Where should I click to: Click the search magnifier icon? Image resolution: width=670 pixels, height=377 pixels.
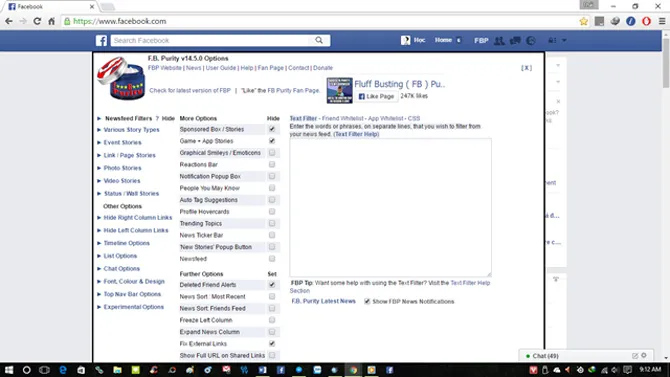click(x=319, y=40)
